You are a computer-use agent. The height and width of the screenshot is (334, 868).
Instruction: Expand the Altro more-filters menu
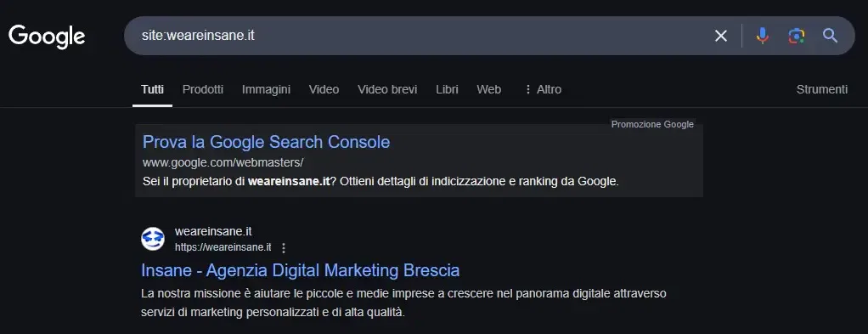coord(543,89)
